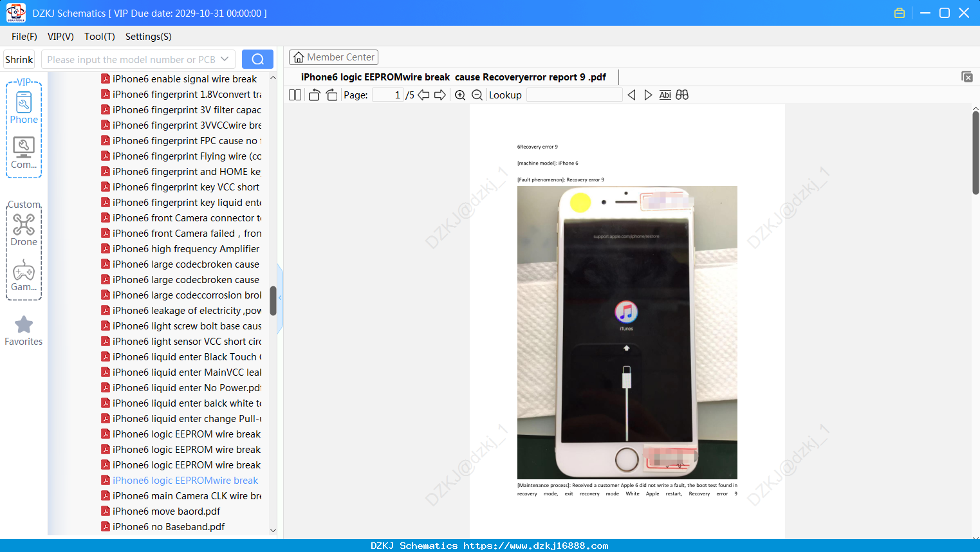
Task: Zoom in on the PDF
Action: [x=460, y=95]
